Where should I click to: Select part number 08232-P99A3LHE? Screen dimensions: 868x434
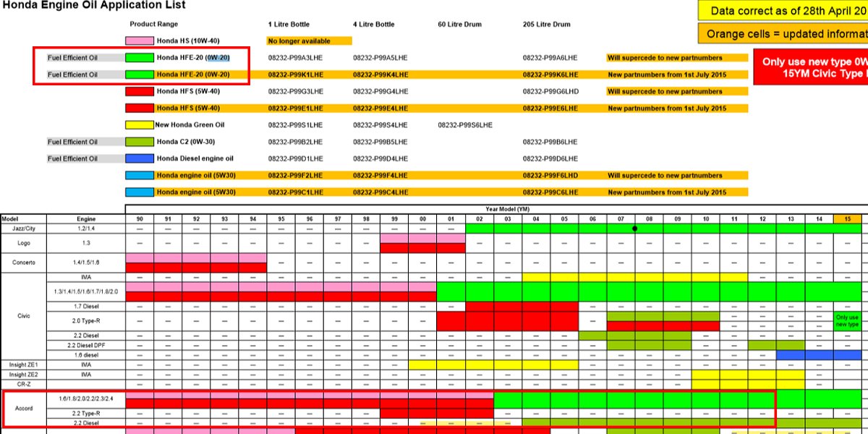(x=296, y=58)
